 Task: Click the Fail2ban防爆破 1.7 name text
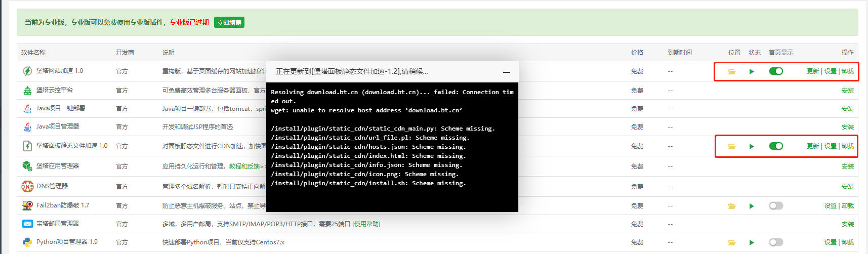pos(63,205)
